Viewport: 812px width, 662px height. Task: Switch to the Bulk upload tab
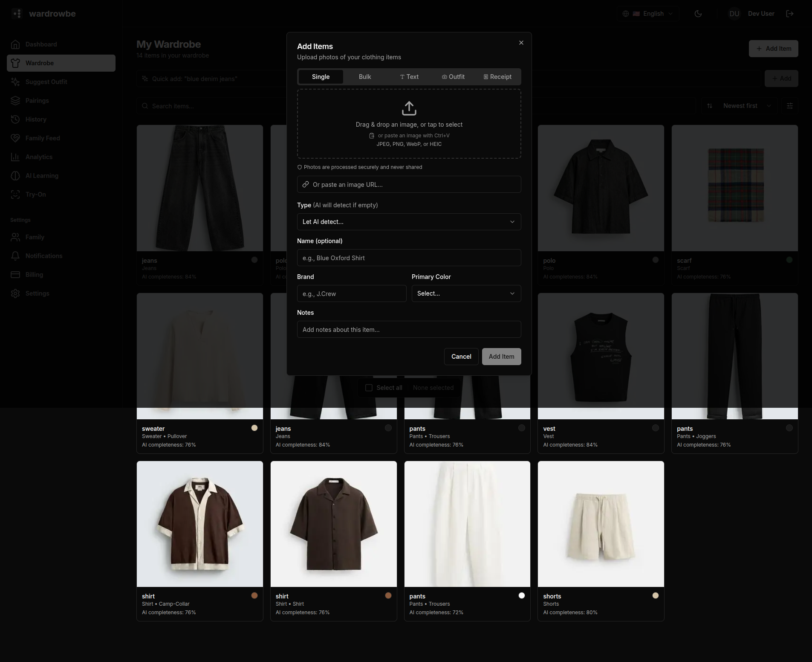coord(364,77)
